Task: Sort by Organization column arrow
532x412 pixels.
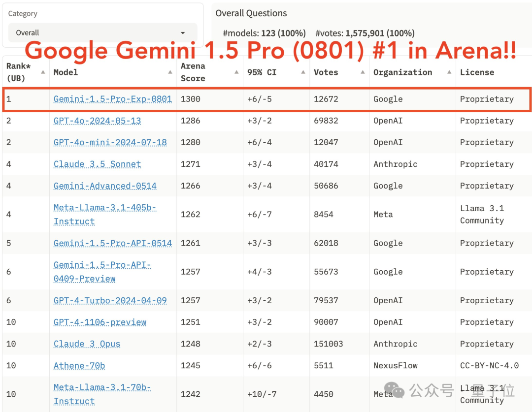Action: point(449,72)
